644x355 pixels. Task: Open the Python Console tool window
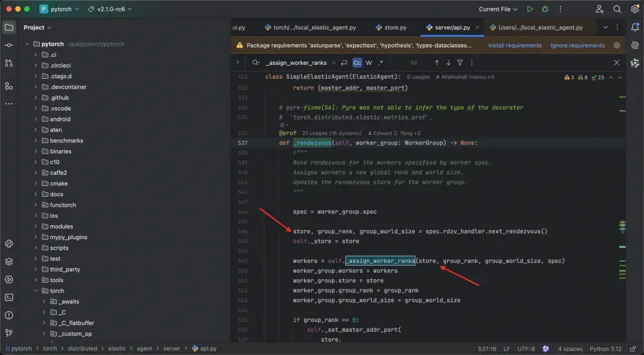[9, 244]
